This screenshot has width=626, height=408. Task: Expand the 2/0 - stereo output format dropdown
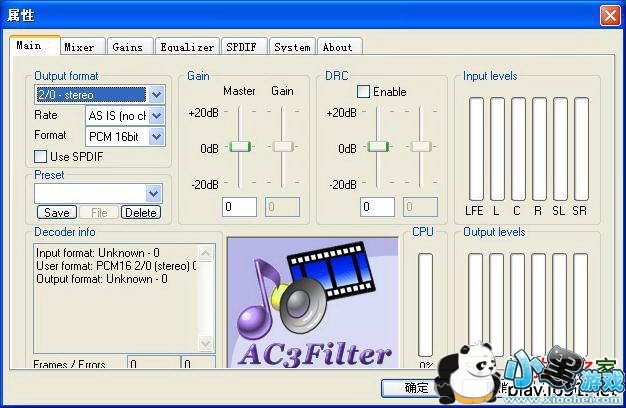point(156,95)
